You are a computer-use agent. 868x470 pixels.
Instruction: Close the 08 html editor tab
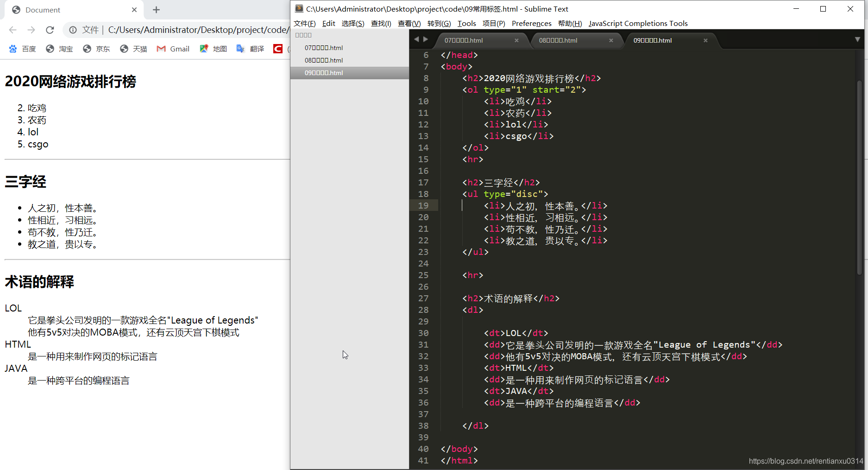611,41
